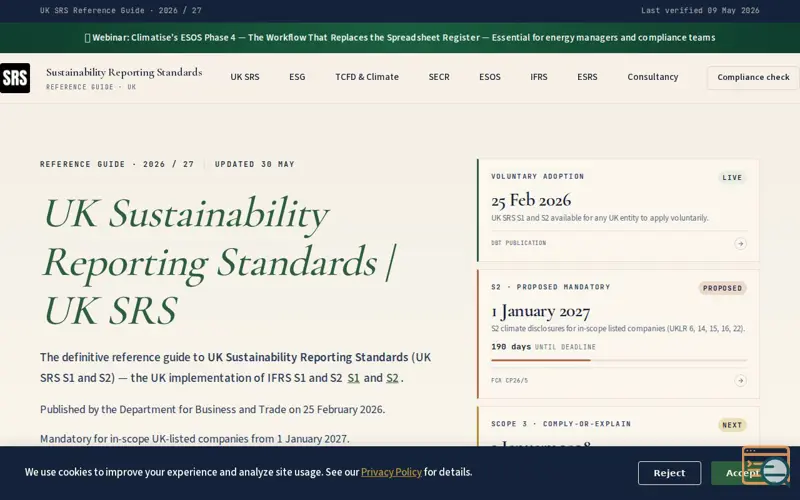Follow the S1 underlined link
The height and width of the screenshot is (500, 800).
(354, 378)
